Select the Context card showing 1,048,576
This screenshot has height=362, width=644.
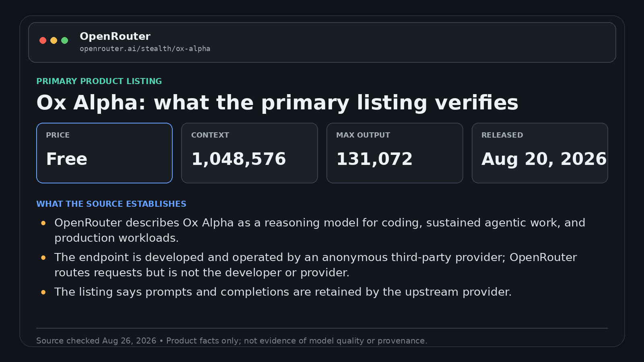tap(250, 153)
